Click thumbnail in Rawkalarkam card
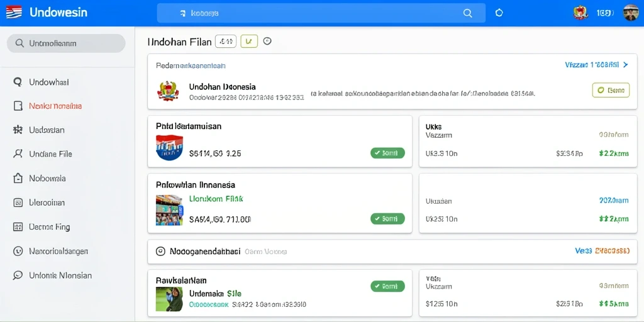The height and width of the screenshot is (322, 644). click(x=169, y=299)
